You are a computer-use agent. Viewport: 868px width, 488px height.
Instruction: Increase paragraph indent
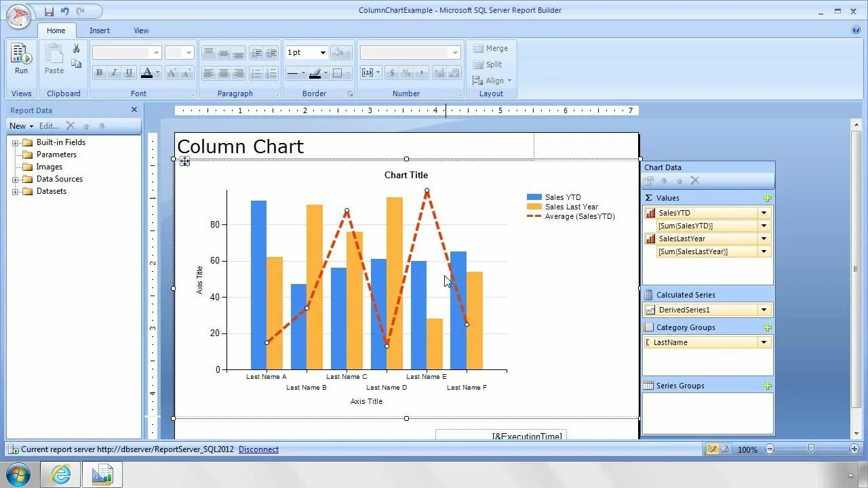[x=271, y=52]
